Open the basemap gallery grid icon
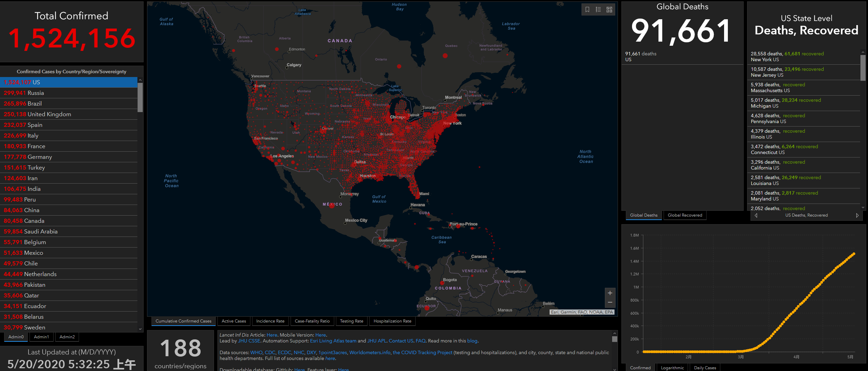 click(x=609, y=10)
